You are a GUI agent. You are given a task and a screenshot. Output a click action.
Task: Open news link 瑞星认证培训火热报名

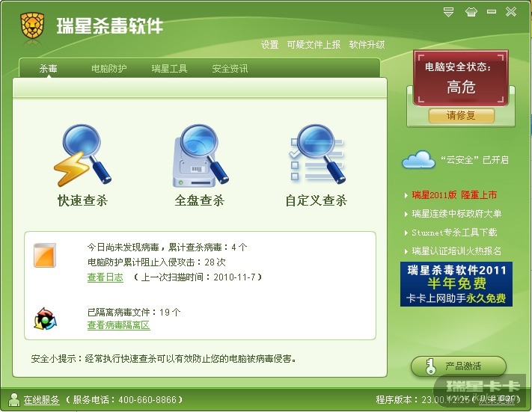(456, 251)
